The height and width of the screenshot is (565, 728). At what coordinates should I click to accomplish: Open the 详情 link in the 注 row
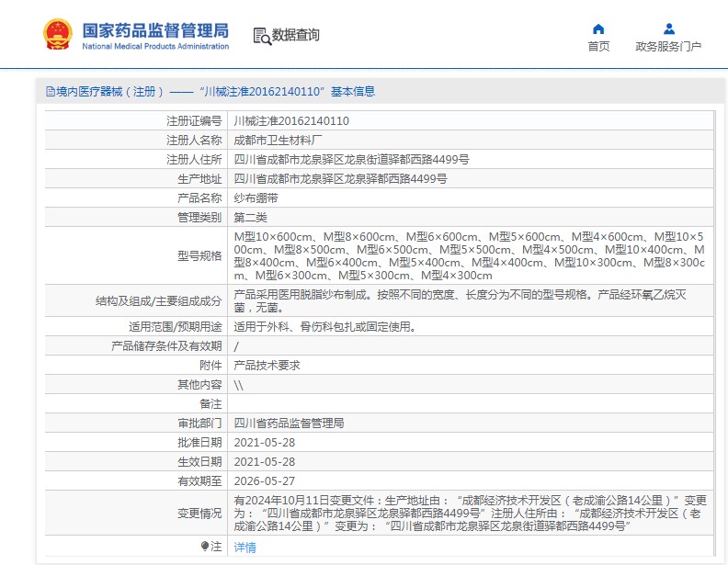pos(245,548)
